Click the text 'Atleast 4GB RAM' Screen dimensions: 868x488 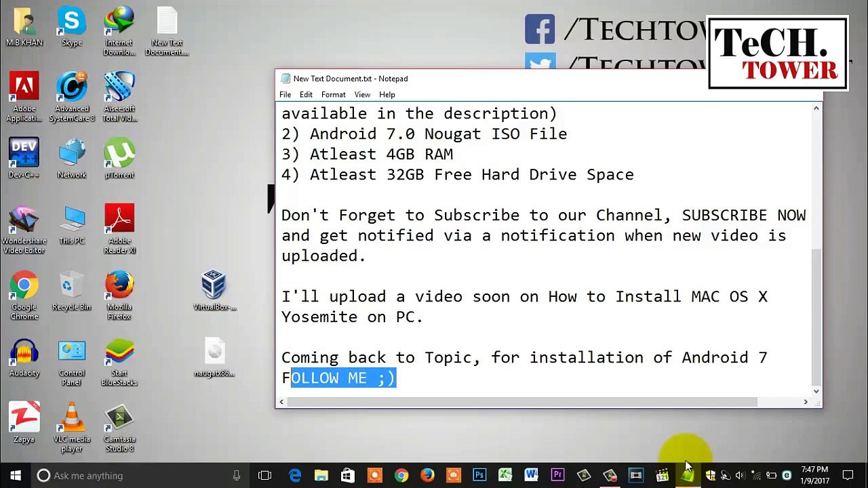tap(381, 155)
